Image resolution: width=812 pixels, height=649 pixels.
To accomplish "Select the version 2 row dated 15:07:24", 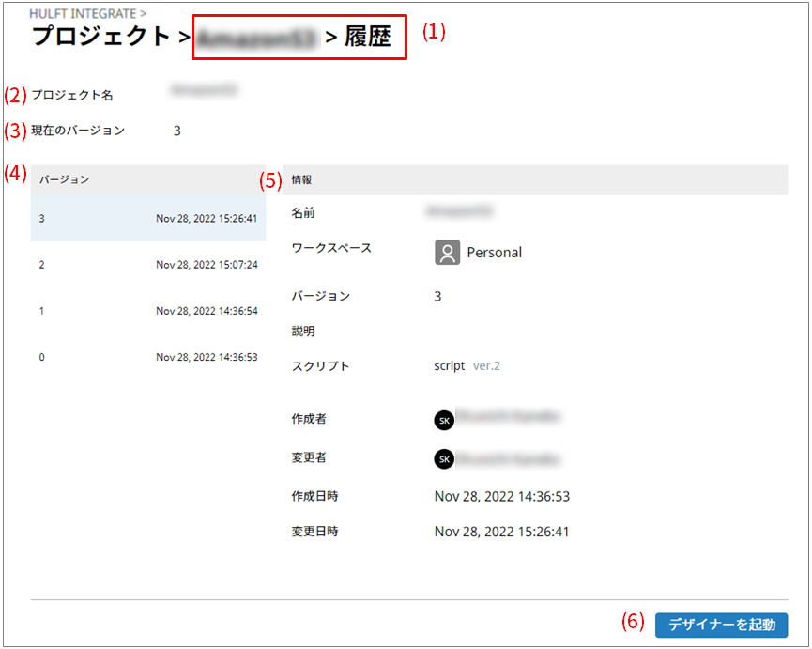I will pos(148,265).
